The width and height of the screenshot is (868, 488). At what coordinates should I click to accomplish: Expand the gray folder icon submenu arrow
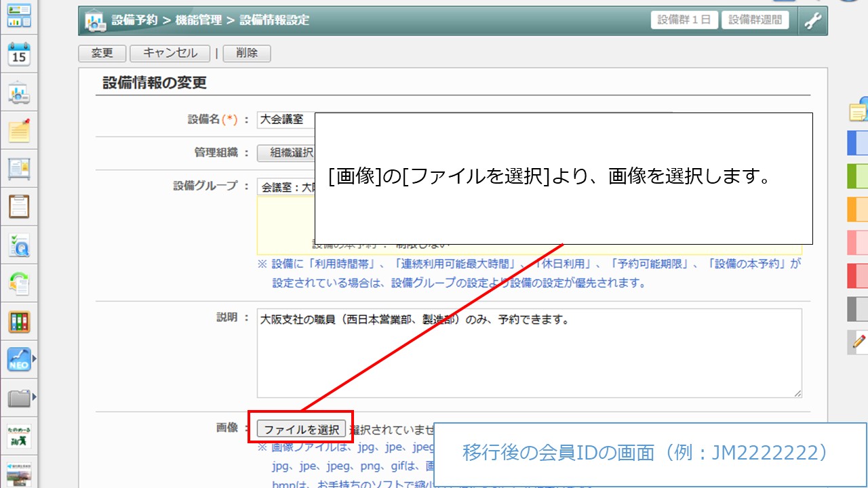tap(34, 396)
